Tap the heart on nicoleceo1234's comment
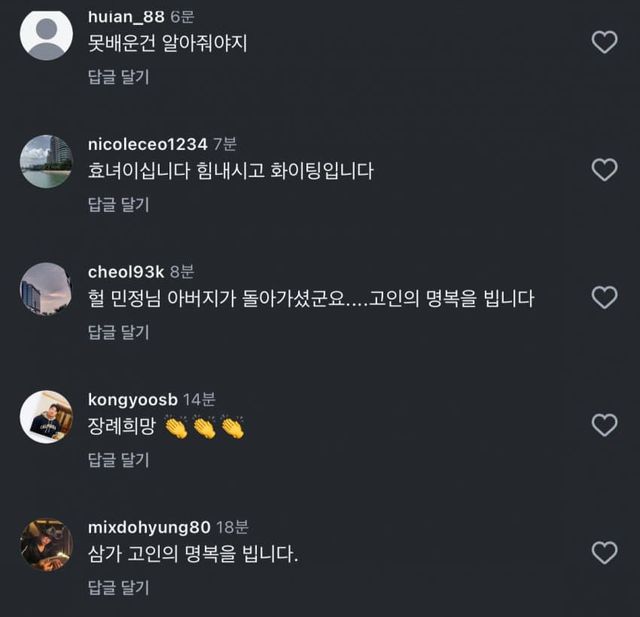The image size is (640, 617). click(604, 170)
